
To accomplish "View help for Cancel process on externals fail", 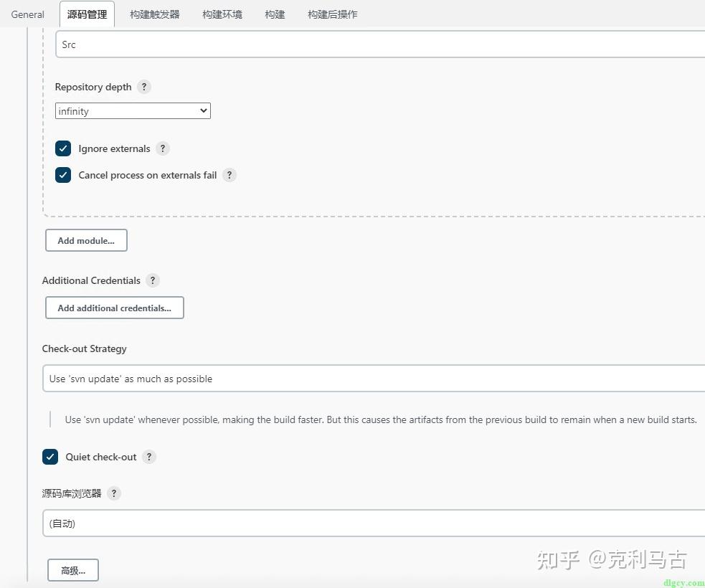I will pos(229,174).
